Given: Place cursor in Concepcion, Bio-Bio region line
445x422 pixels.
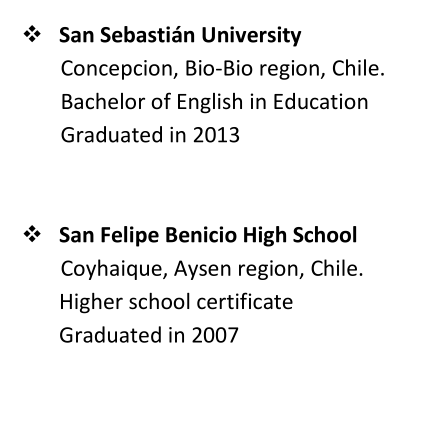Looking at the screenshot, I should coord(223,69).
